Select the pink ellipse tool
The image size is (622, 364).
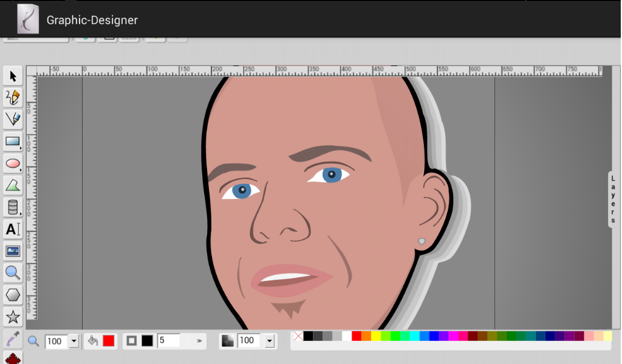point(13,163)
